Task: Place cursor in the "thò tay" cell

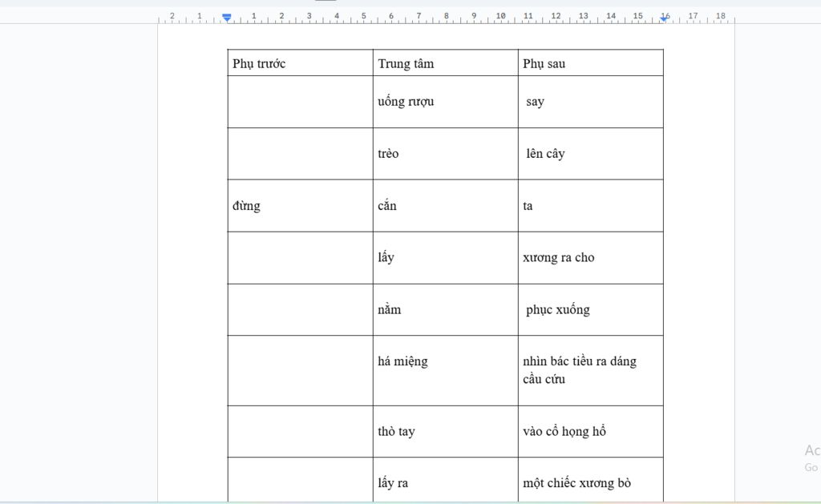Action: click(396, 432)
